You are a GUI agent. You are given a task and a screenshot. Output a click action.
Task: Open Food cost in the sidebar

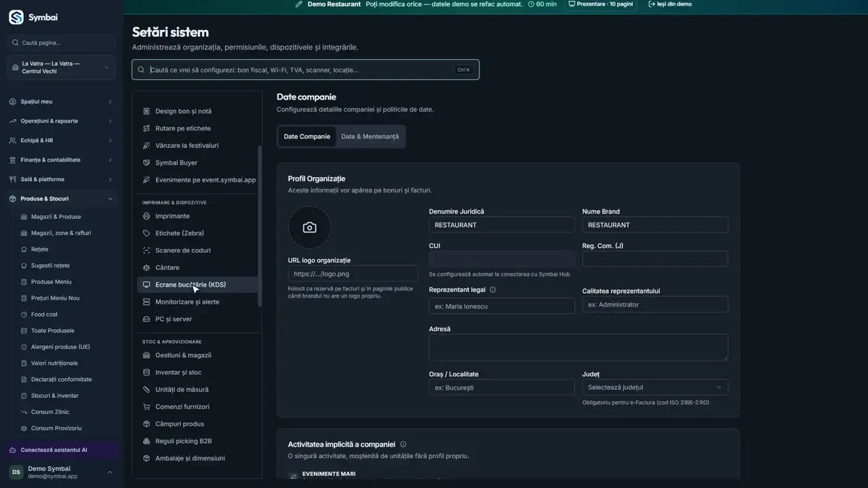(x=45, y=314)
